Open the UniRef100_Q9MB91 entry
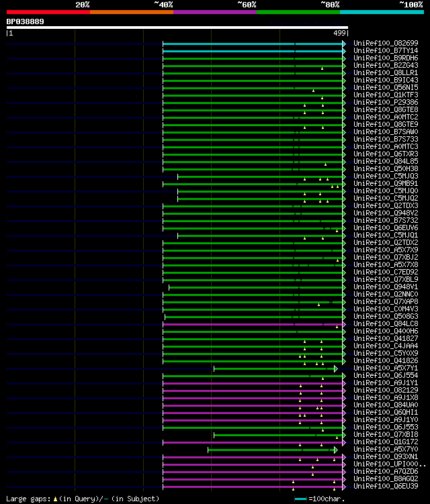Screen dimensions: 430x504 click(386, 183)
